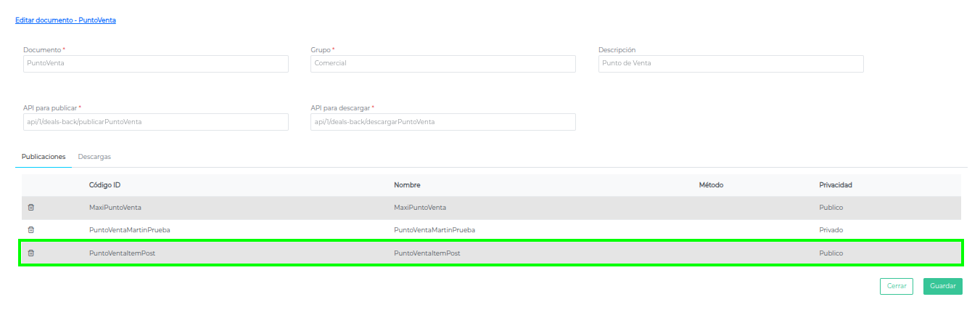This screenshot has width=980, height=310.
Task: Click the Privacidad column header
Action: point(835,185)
